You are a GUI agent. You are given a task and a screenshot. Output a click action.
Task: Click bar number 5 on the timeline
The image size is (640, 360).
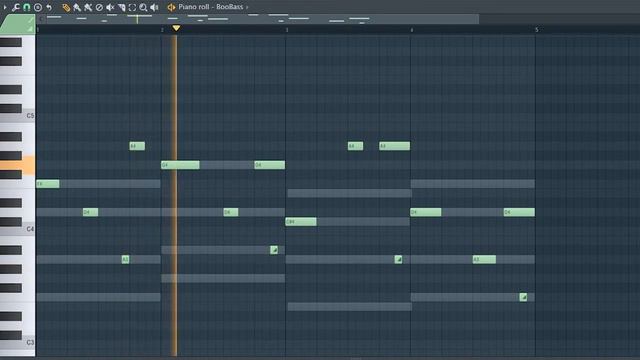[536, 30]
